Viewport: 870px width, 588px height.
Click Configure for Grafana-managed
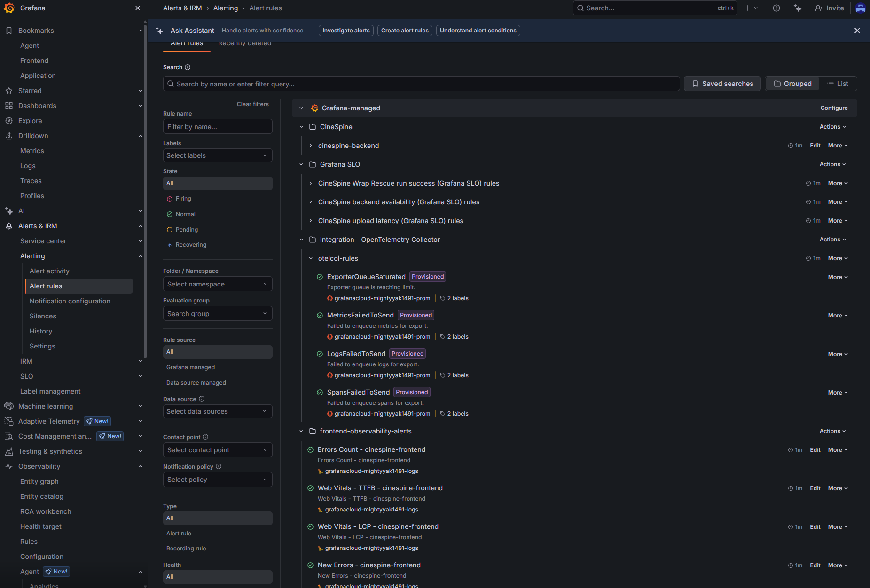(x=834, y=108)
